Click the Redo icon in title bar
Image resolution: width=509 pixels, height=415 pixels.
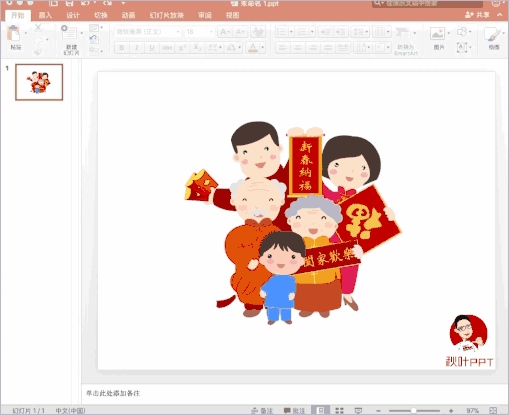click(x=108, y=3)
